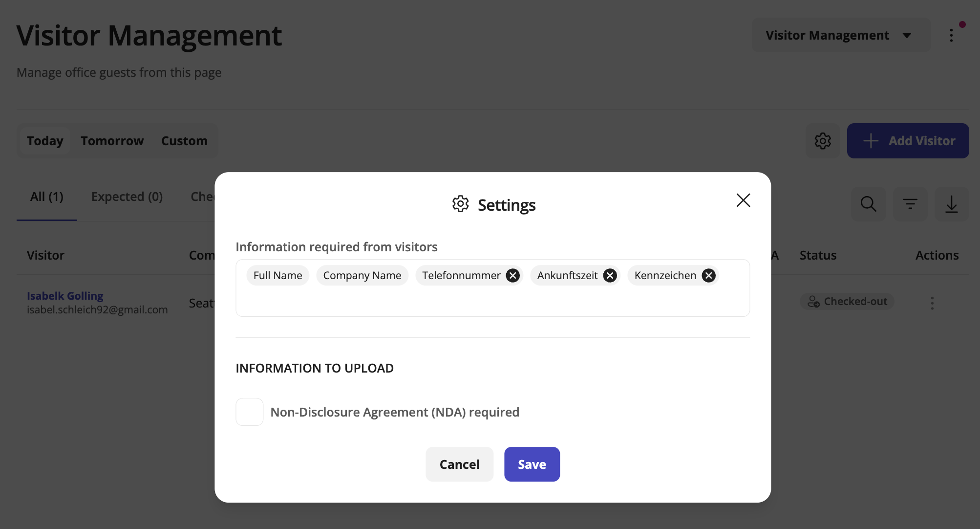This screenshot has width=980, height=529.
Task: Remove the Ankunftszeit tag
Action: (x=610, y=276)
